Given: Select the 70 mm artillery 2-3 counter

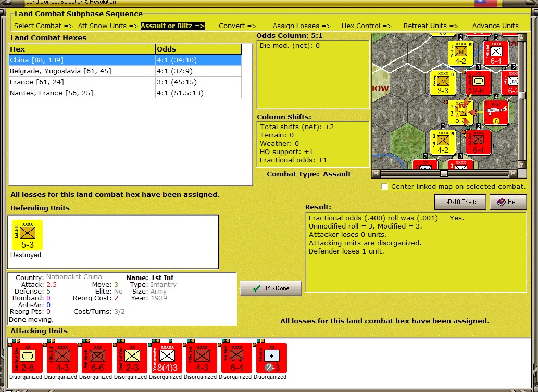Looking at the screenshot, I should (271, 358).
